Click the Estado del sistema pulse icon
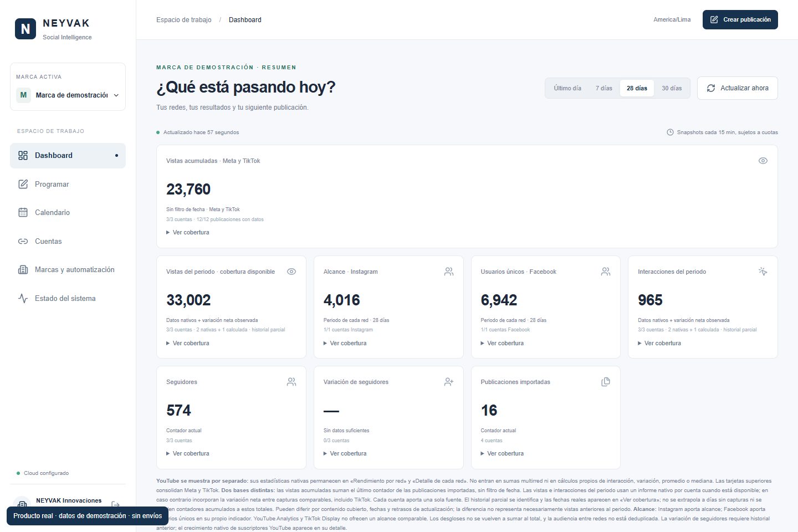Screen dimensions: 798x532 [x=23, y=298]
